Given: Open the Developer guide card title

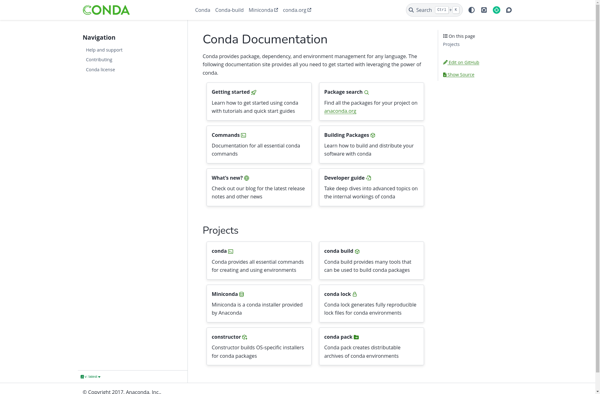Looking at the screenshot, I should (x=344, y=177).
